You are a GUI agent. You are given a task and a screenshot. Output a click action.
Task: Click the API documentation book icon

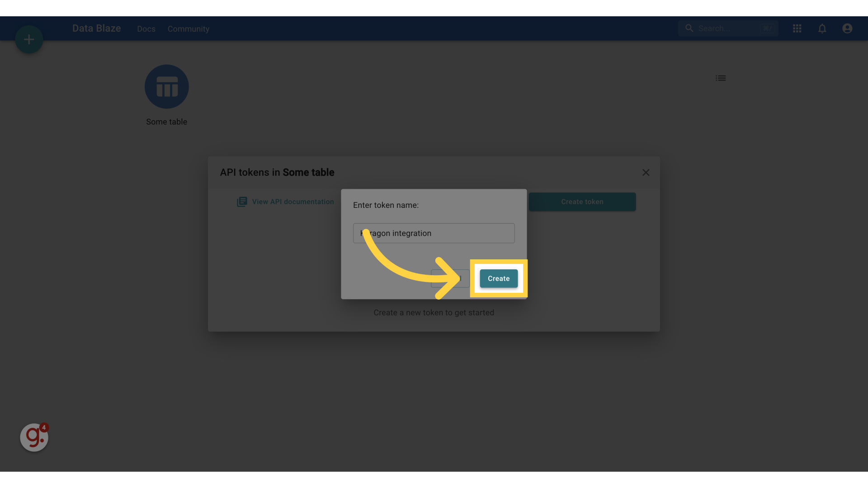pos(242,202)
